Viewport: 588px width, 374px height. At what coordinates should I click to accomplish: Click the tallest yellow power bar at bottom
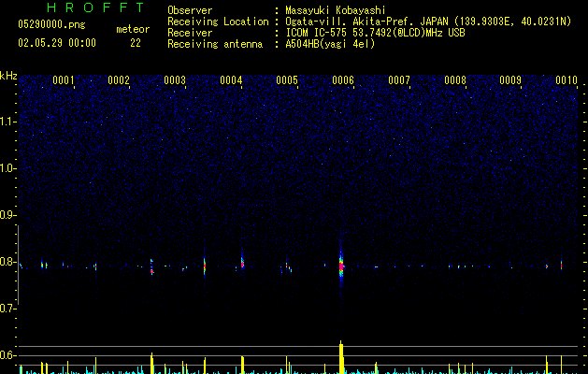click(341, 357)
